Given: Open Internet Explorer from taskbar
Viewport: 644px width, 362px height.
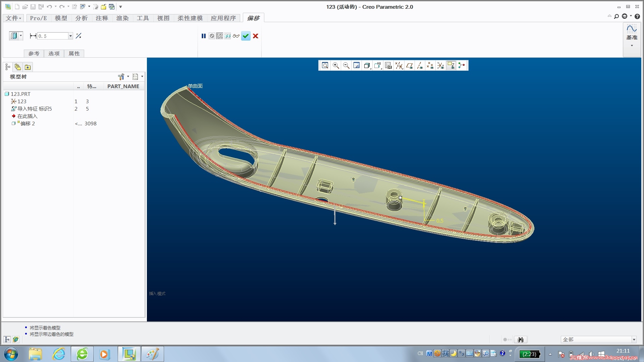Looking at the screenshot, I should point(59,354).
